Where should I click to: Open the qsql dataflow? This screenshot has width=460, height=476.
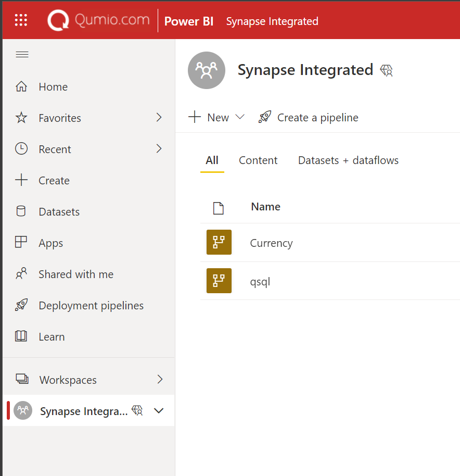260,281
